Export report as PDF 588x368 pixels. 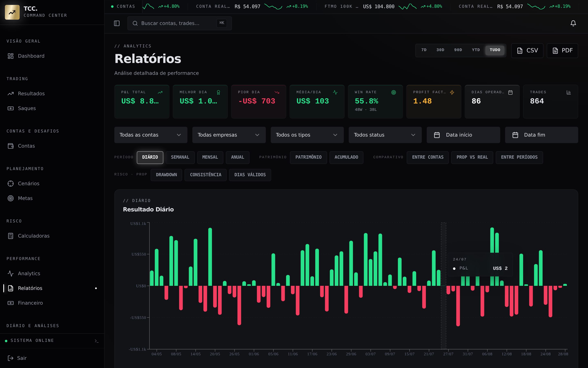pyautogui.click(x=562, y=51)
